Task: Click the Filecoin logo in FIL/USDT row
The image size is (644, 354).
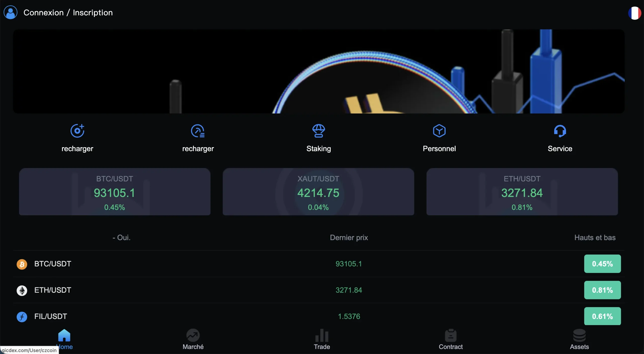Action: point(22,317)
